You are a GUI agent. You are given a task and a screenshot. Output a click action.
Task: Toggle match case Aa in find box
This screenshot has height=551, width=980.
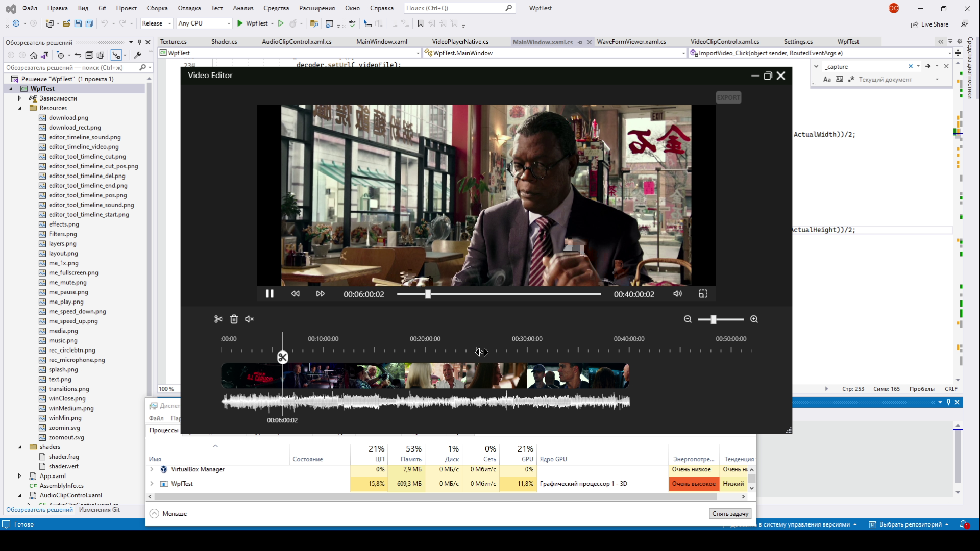827,80
